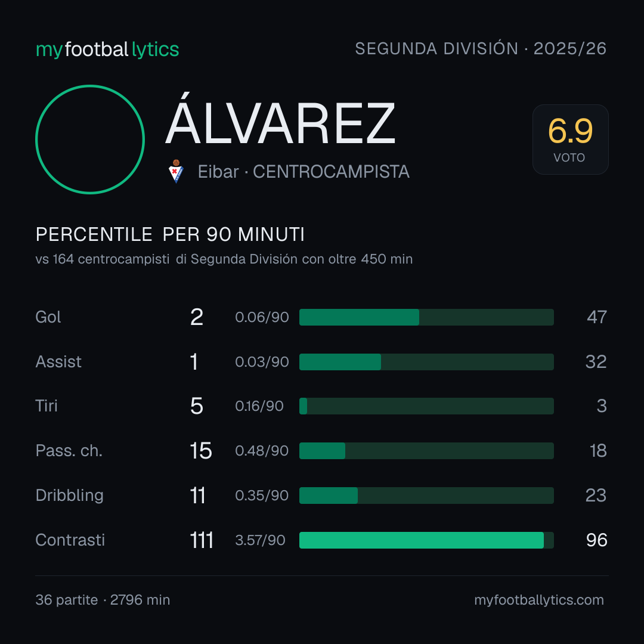
Task: Click the Gol stat label
Action: [x=48, y=317]
